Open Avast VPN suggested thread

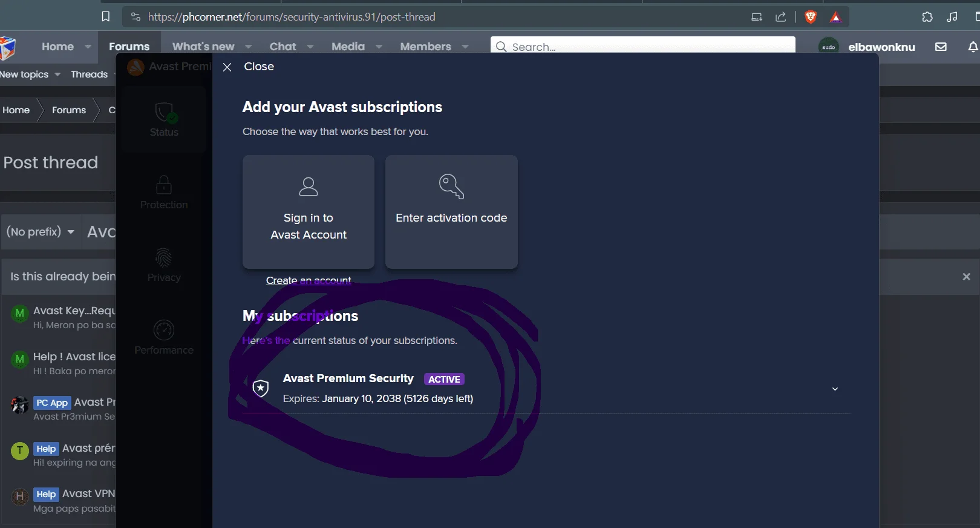[88, 493]
